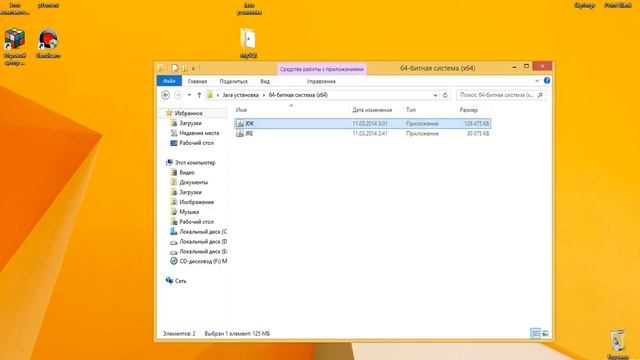Switch to details view layout button
The height and width of the screenshot is (360, 640).
(x=535, y=333)
